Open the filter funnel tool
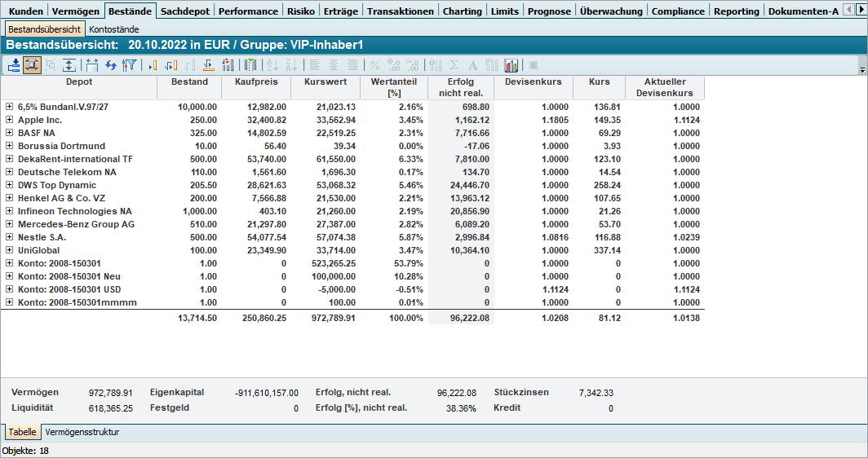Screen dimensions: 868x458 point(129,65)
